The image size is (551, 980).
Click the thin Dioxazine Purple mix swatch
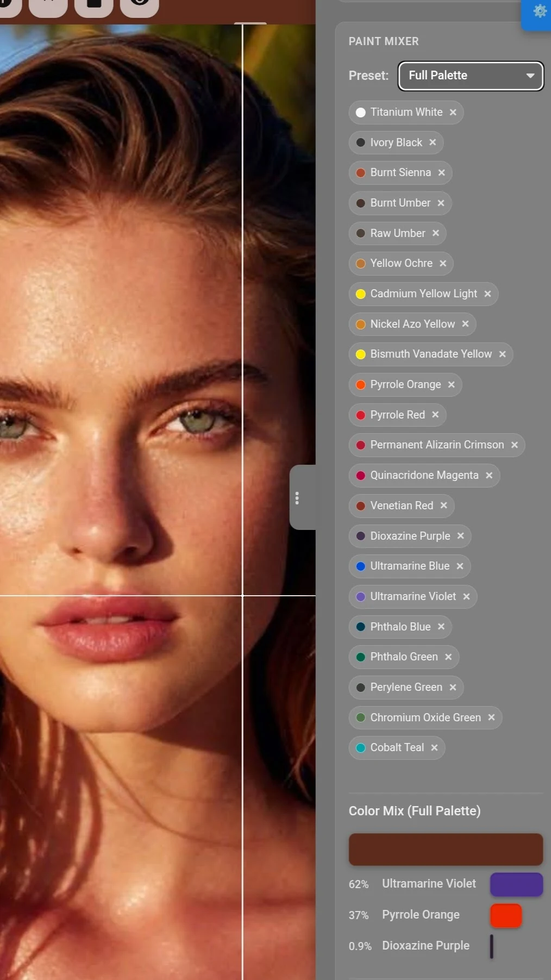[492, 946]
